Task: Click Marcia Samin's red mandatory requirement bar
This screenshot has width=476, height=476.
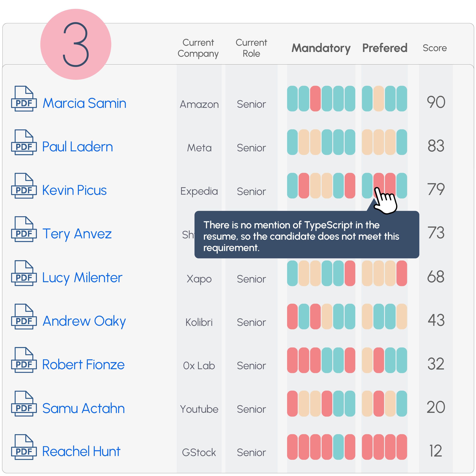Action: pyautogui.click(x=315, y=99)
